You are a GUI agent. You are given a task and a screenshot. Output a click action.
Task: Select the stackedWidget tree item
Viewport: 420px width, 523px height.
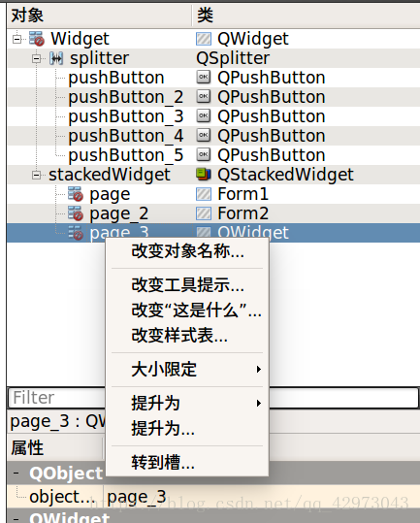pos(110,175)
